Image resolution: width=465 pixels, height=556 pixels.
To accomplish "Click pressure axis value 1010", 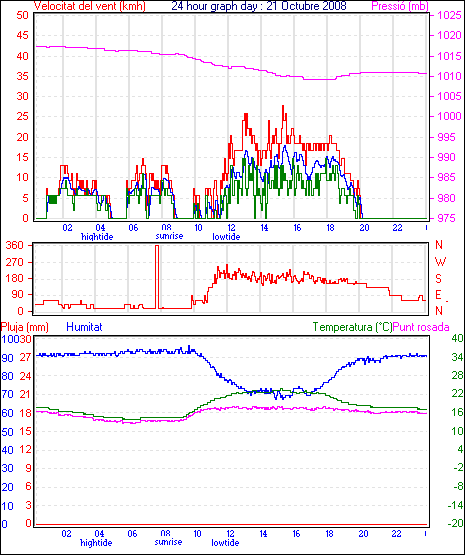I will (449, 76).
